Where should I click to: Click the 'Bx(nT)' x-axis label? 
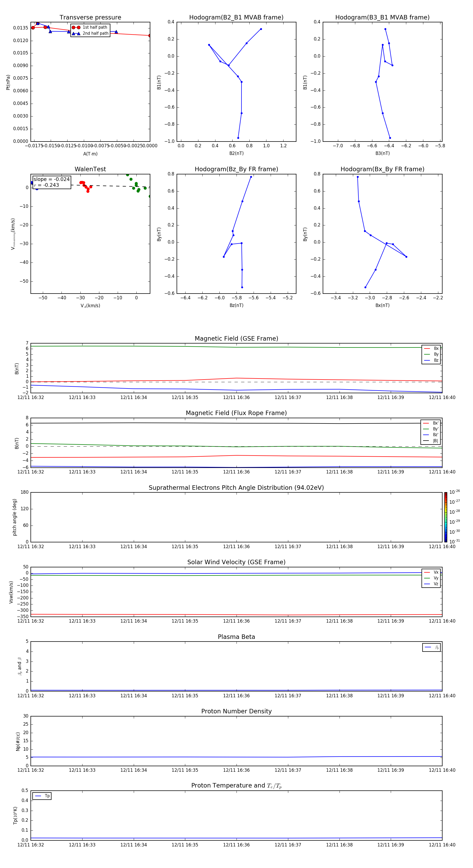click(x=382, y=305)
